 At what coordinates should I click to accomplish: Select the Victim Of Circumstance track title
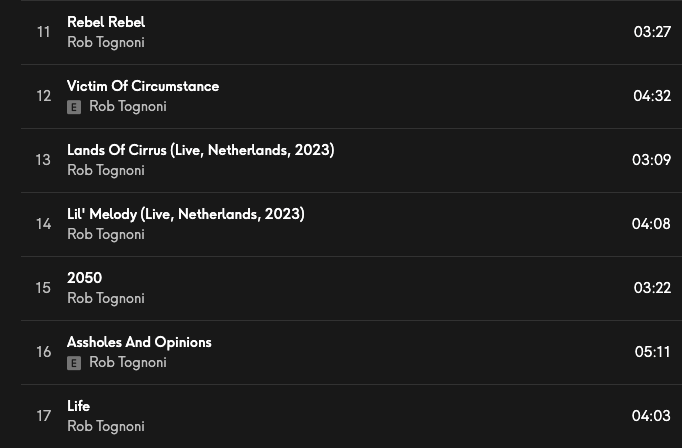click(x=143, y=86)
